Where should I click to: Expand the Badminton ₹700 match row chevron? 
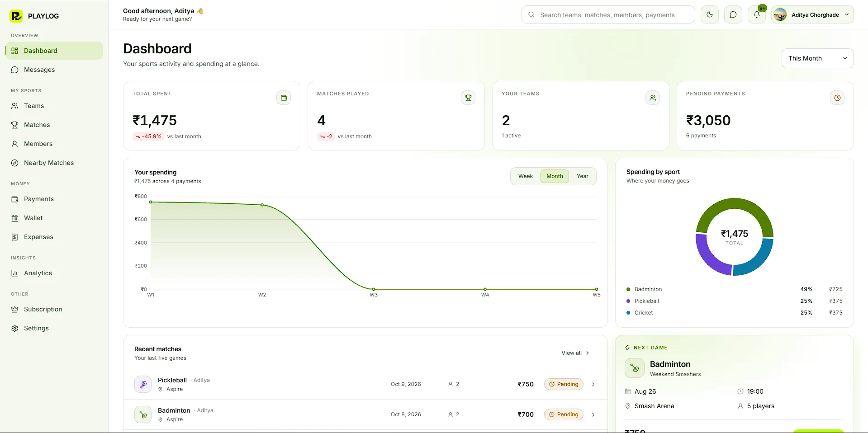click(x=593, y=414)
